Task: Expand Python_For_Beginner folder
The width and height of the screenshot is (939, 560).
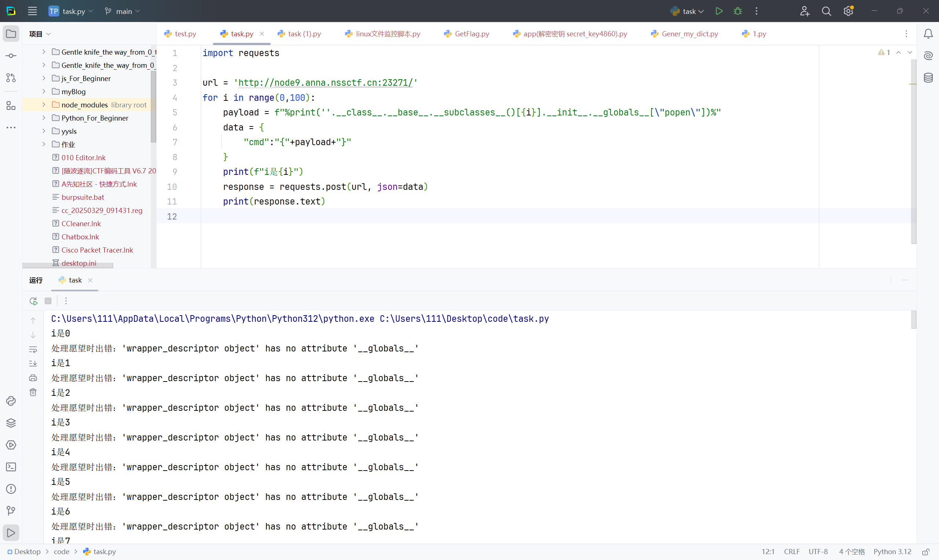Action: 44,118
